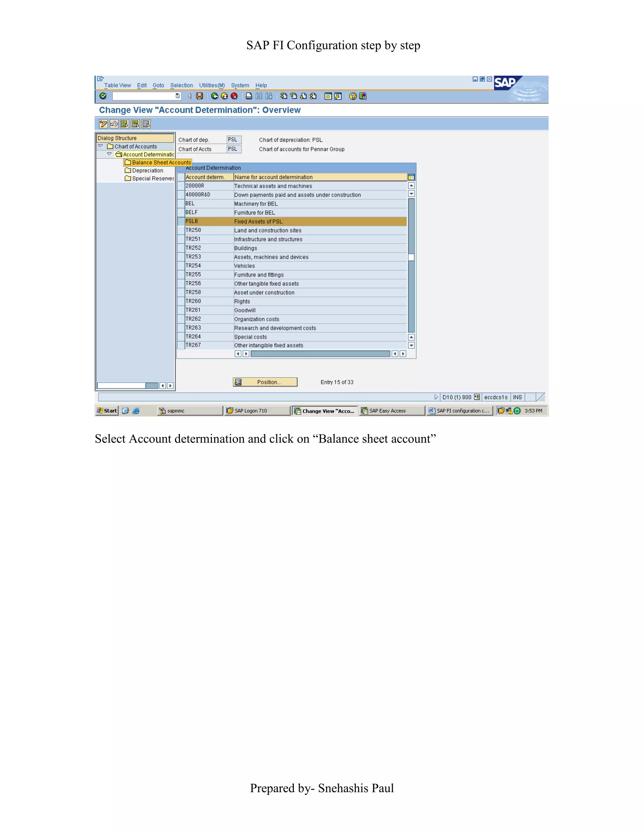This screenshot has width=644, height=833.
Task: Open the Table View menu
Action: coord(118,86)
